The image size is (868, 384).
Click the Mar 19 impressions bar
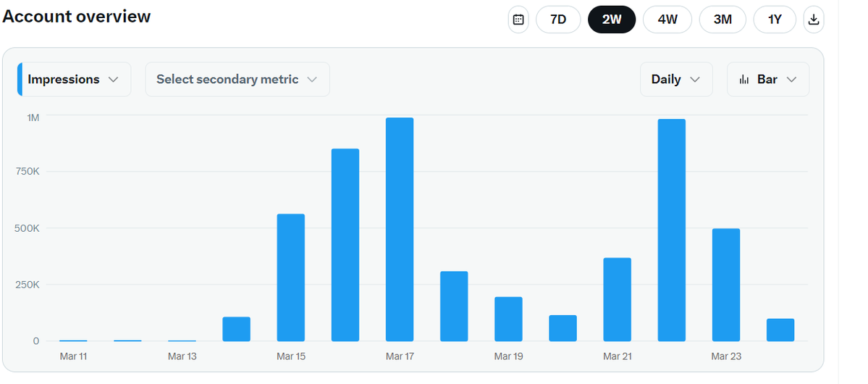[x=508, y=320]
